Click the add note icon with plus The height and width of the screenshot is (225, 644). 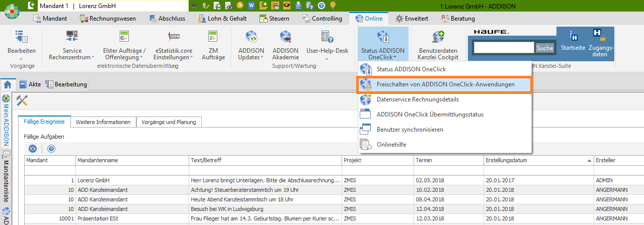264,6
